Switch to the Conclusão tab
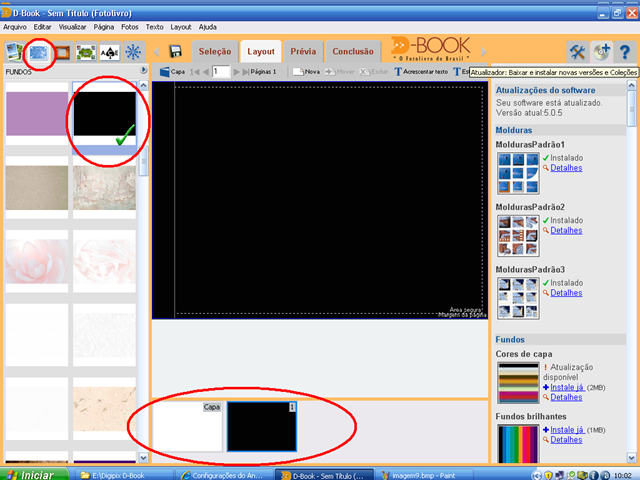Image resolution: width=640 pixels, height=480 pixels. pos(353,51)
